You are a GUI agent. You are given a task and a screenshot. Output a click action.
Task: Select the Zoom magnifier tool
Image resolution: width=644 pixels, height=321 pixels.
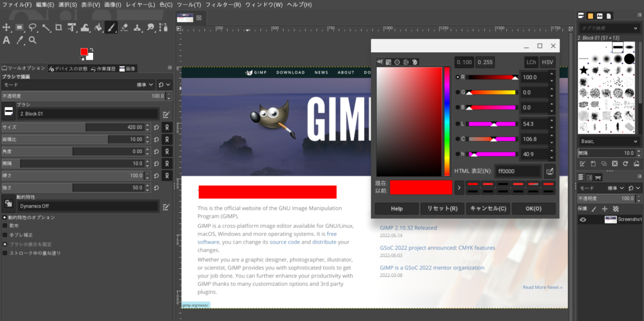click(x=33, y=40)
